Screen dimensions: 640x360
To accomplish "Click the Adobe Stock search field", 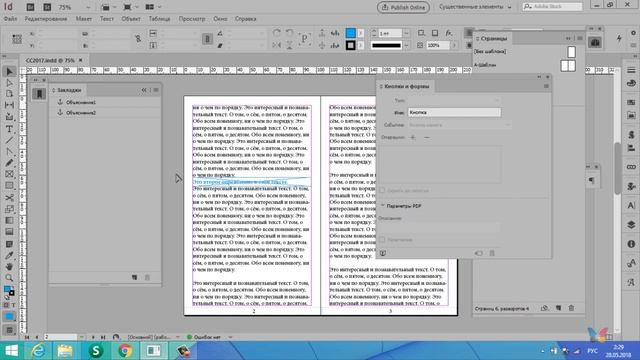I will tap(553, 7).
